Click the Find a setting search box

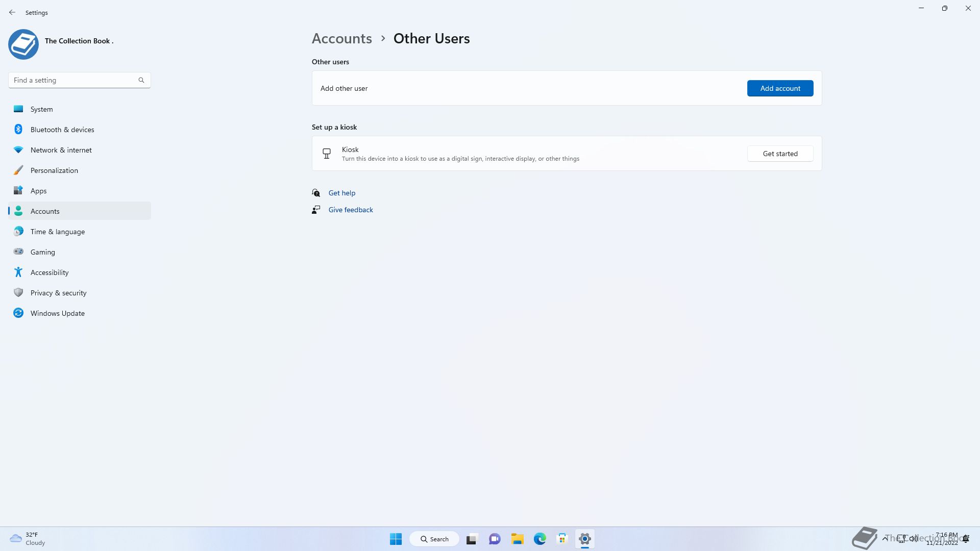point(80,80)
